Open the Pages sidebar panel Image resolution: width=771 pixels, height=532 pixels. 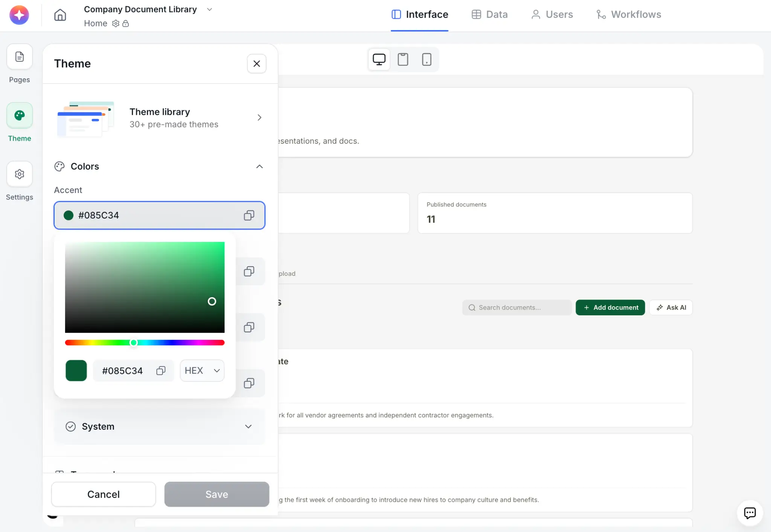coord(20,57)
